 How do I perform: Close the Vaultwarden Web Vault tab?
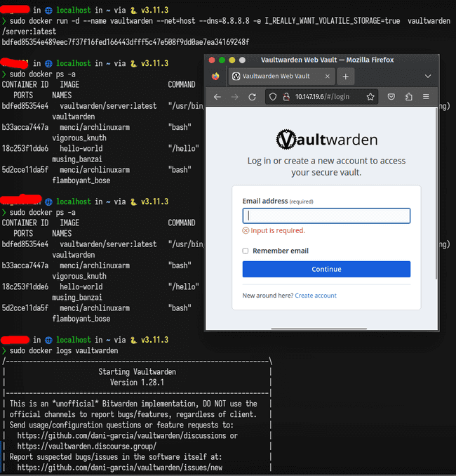328,77
